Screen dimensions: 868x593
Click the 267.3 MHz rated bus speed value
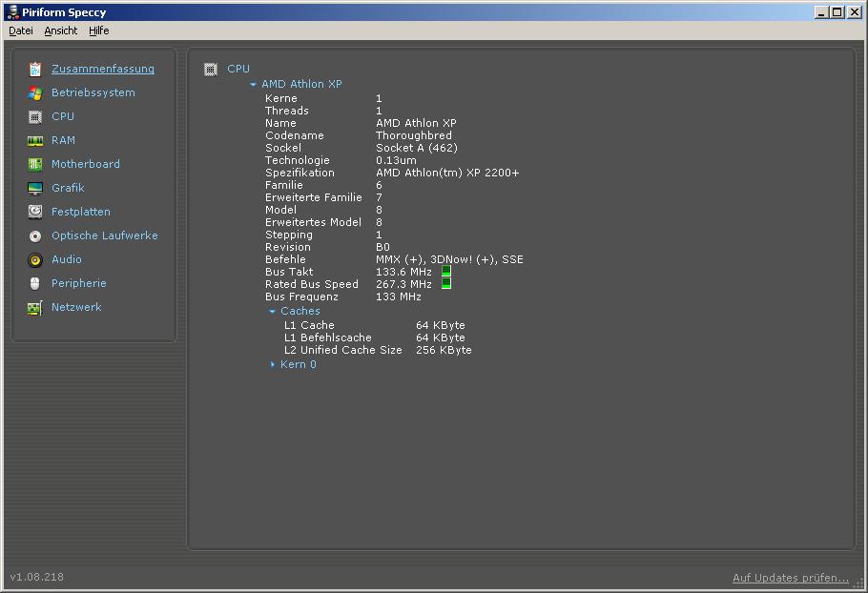point(403,284)
